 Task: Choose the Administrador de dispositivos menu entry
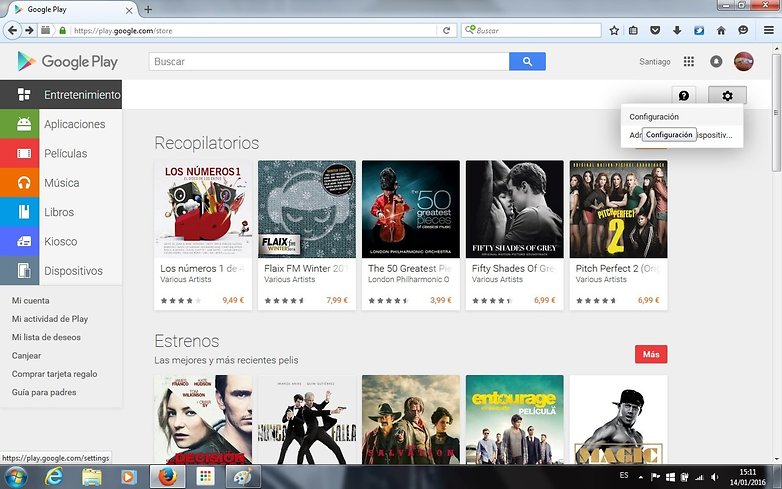coord(682,135)
